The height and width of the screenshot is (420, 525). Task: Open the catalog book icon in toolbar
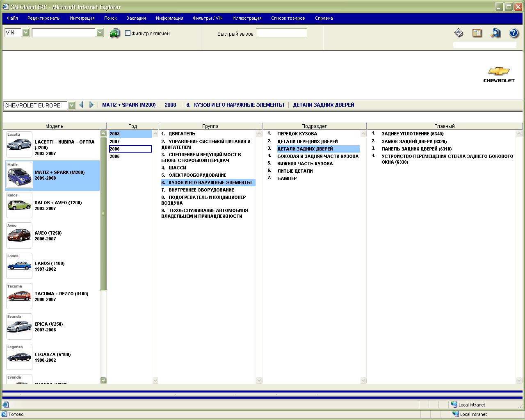459,33
